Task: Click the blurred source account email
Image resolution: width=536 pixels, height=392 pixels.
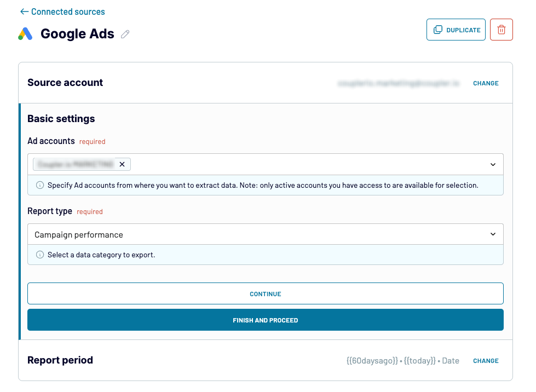Action: pyautogui.click(x=398, y=83)
